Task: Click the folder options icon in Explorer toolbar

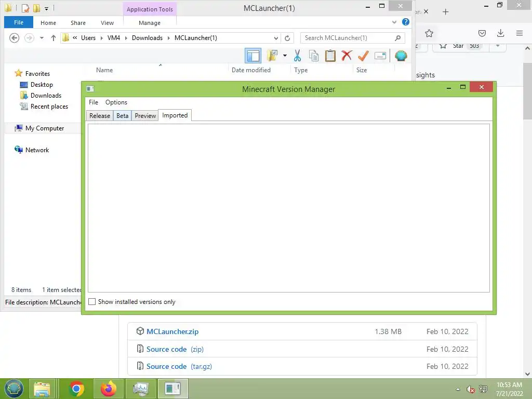Action: (272, 56)
